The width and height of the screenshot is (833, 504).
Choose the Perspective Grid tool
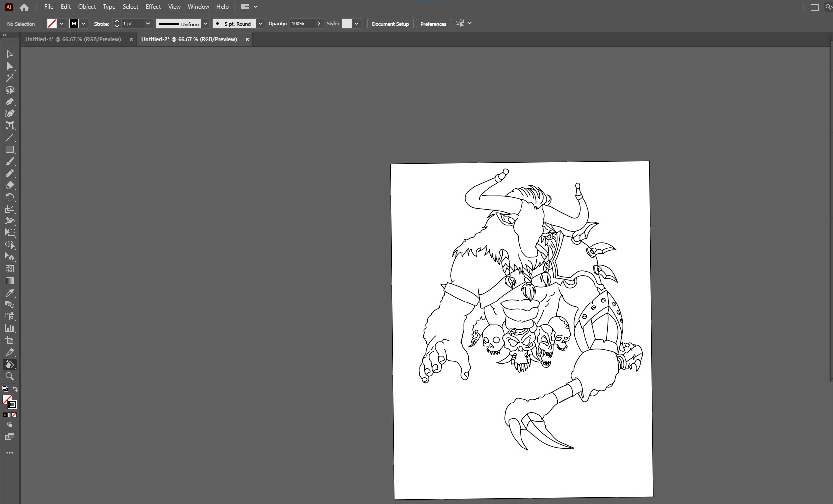click(x=9, y=257)
